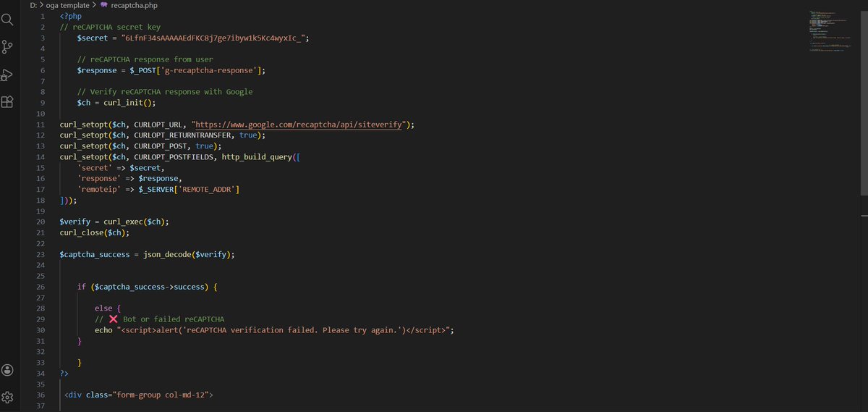Open the 'oga template' breadcrumb folder

coord(68,5)
